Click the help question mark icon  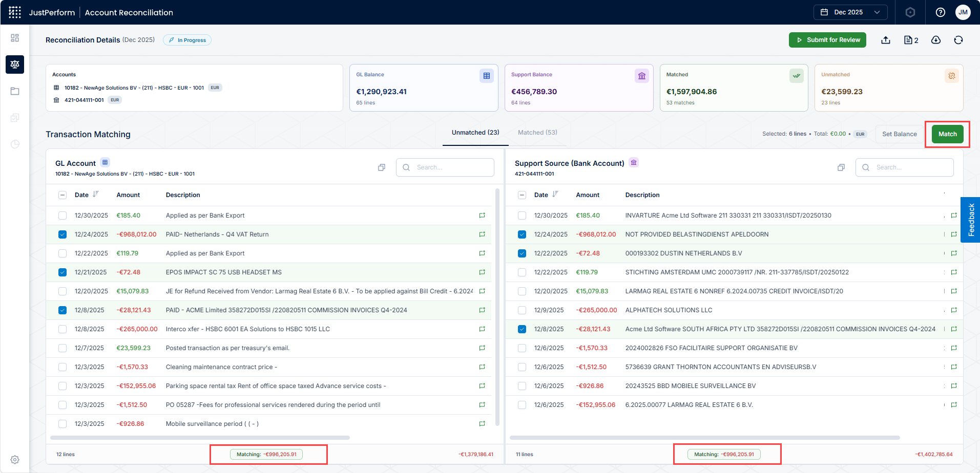pos(941,12)
